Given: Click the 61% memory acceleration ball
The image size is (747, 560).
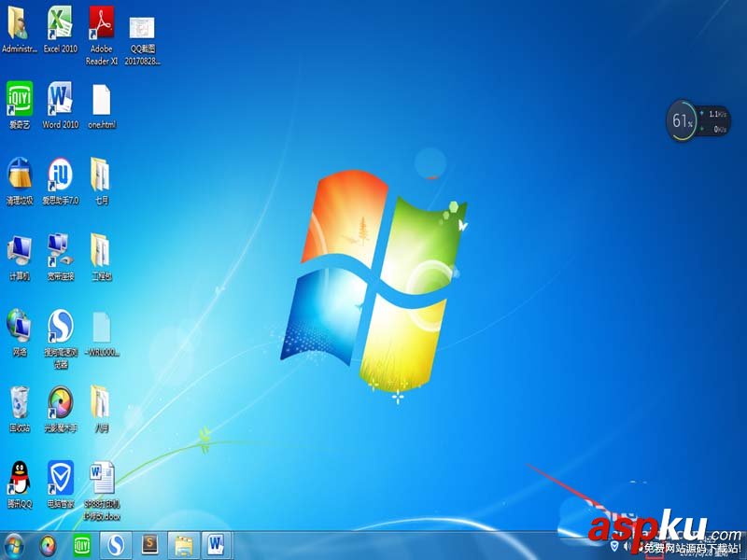Looking at the screenshot, I should point(682,120).
